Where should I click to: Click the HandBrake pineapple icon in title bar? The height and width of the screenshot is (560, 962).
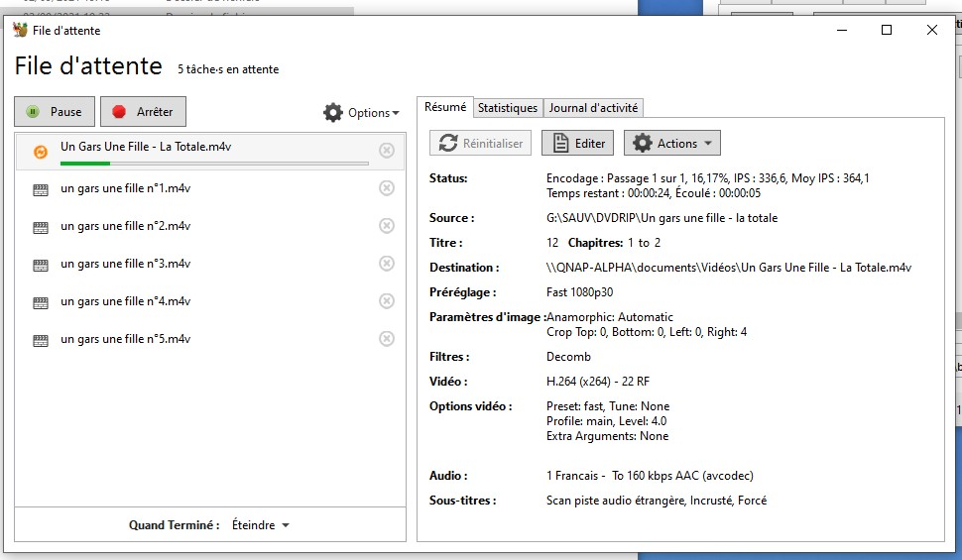(20, 30)
